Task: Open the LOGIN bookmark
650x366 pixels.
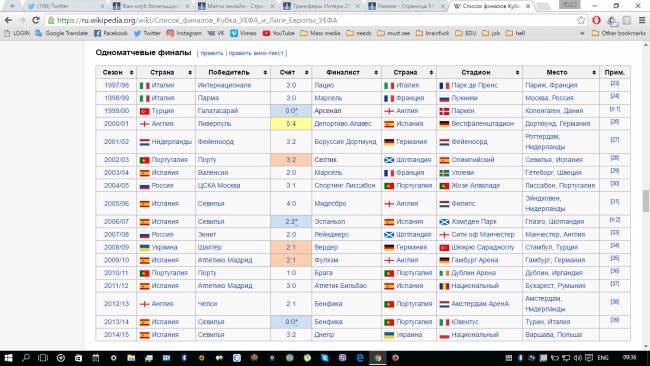Action: point(17,33)
